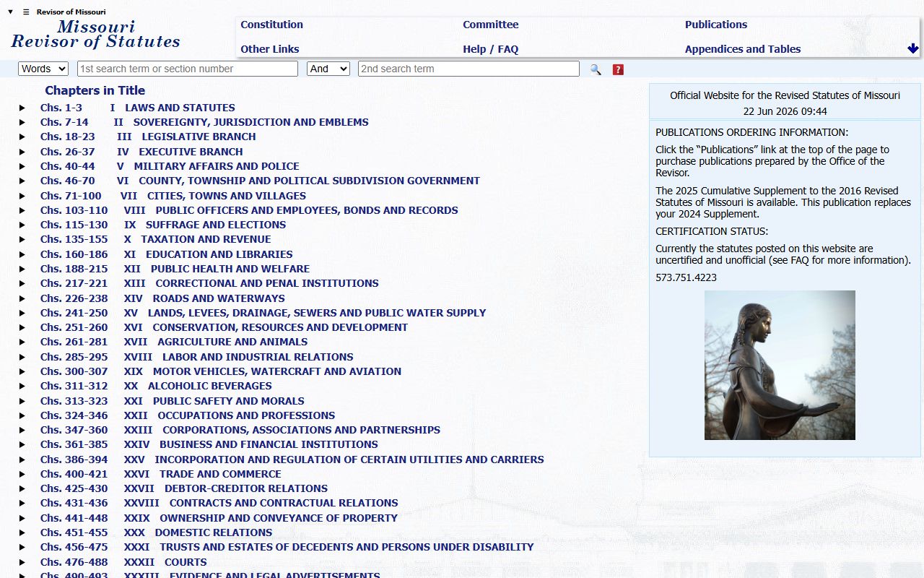Open Chs. 103-110 Public Officers and Employees
Screen dimensions: 924x578
pyautogui.click(x=249, y=210)
